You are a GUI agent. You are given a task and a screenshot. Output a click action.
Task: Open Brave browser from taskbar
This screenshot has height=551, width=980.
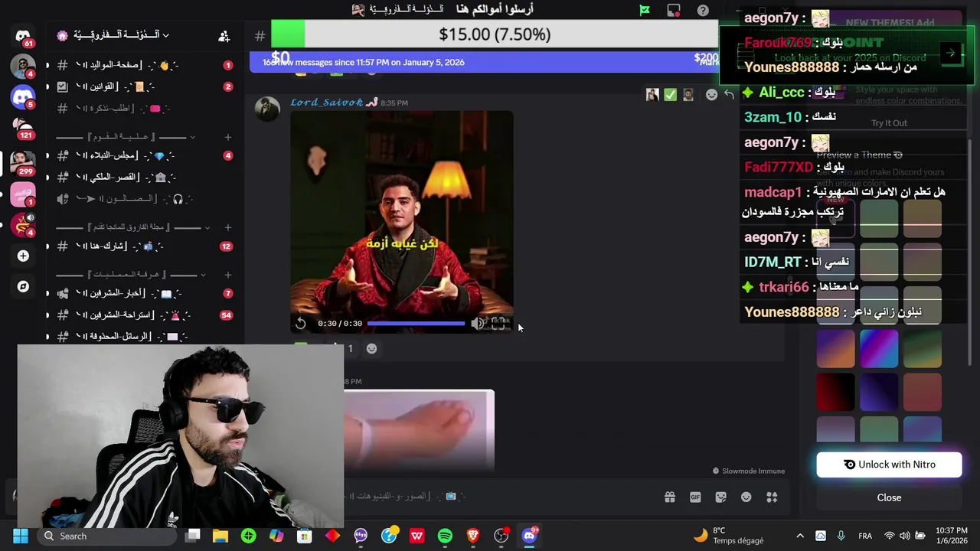coord(473,536)
